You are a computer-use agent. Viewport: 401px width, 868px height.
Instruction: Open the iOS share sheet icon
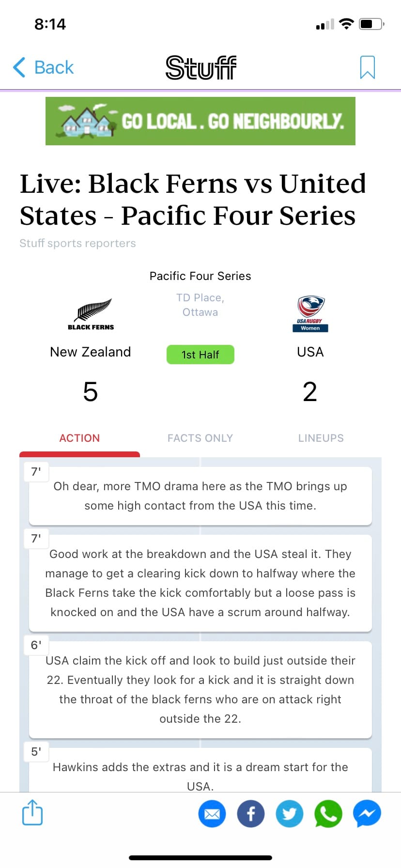coord(32,812)
